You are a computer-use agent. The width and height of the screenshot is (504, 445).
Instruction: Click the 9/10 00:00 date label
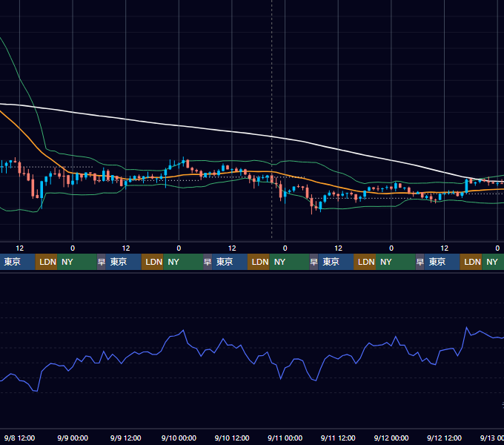tap(179, 438)
